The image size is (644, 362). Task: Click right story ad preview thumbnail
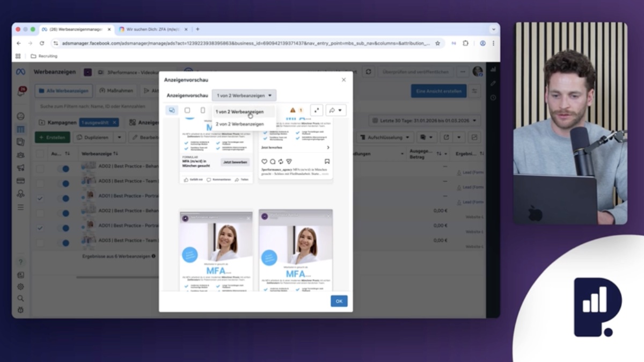pyautogui.click(x=296, y=251)
